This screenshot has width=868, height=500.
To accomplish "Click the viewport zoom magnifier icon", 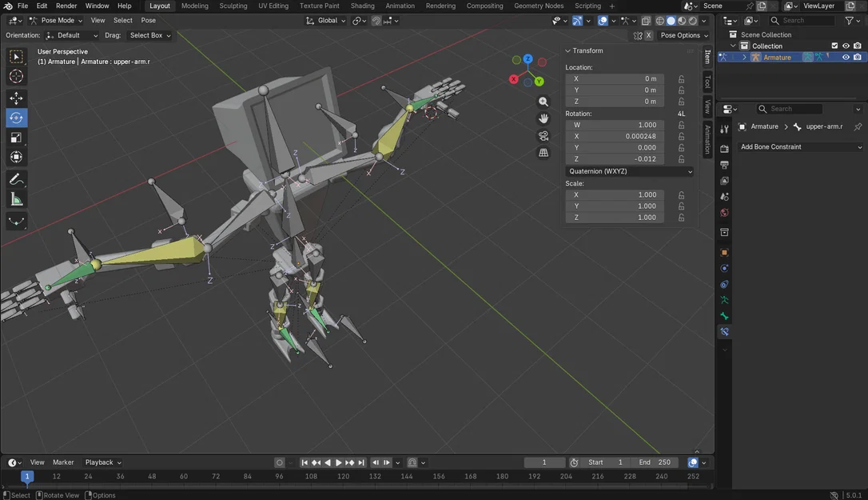I will point(543,102).
